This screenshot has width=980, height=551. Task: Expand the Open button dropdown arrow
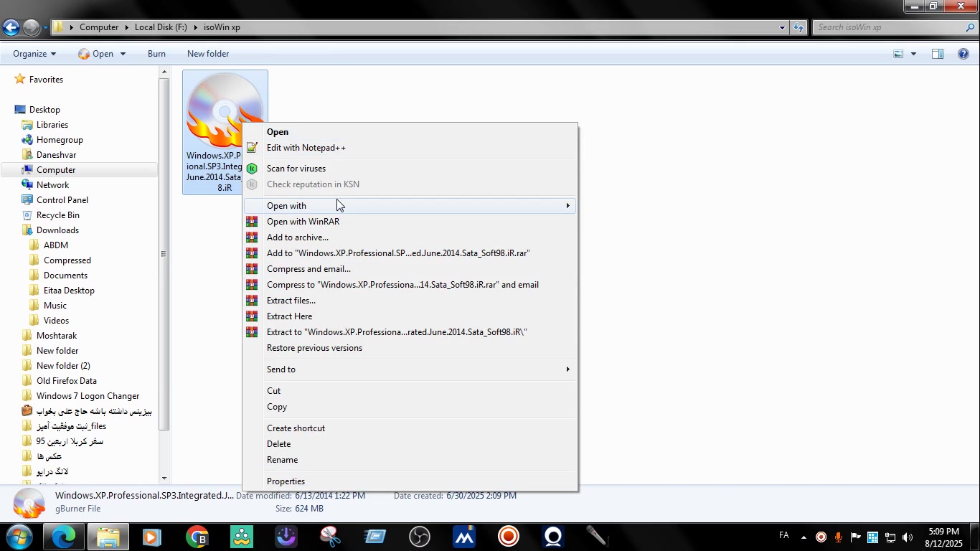[x=123, y=54]
